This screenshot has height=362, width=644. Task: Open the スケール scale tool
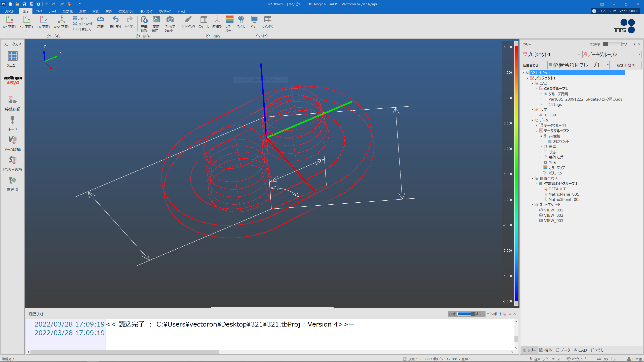[x=204, y=23]
